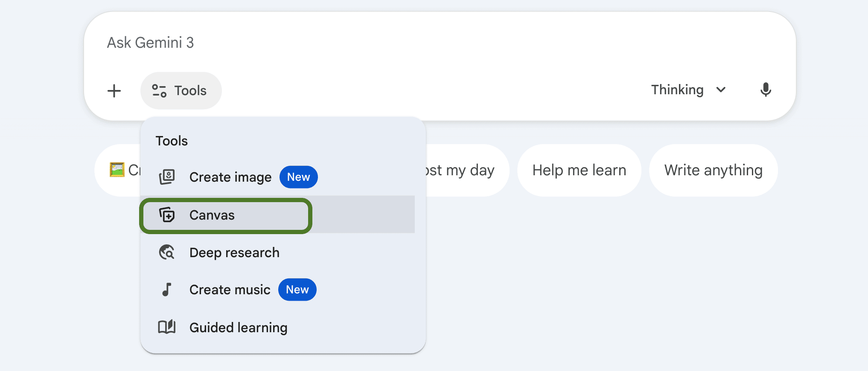Click the Help me learn suggestion chip
This screenshot has width=868, height=371.
click(579, 170)
